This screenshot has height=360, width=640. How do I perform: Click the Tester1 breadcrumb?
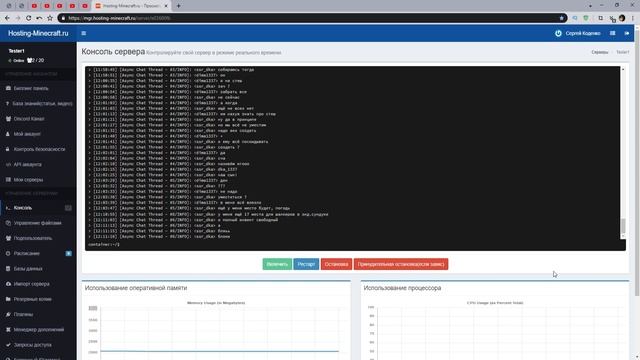622,52
